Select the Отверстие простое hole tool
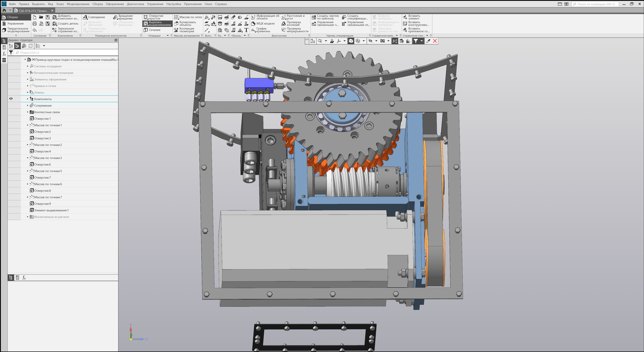644x352 pixels. [153, 17]
